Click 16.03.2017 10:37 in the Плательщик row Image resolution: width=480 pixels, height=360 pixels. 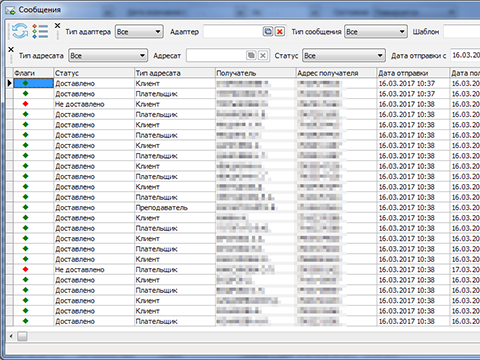[413, 94]
